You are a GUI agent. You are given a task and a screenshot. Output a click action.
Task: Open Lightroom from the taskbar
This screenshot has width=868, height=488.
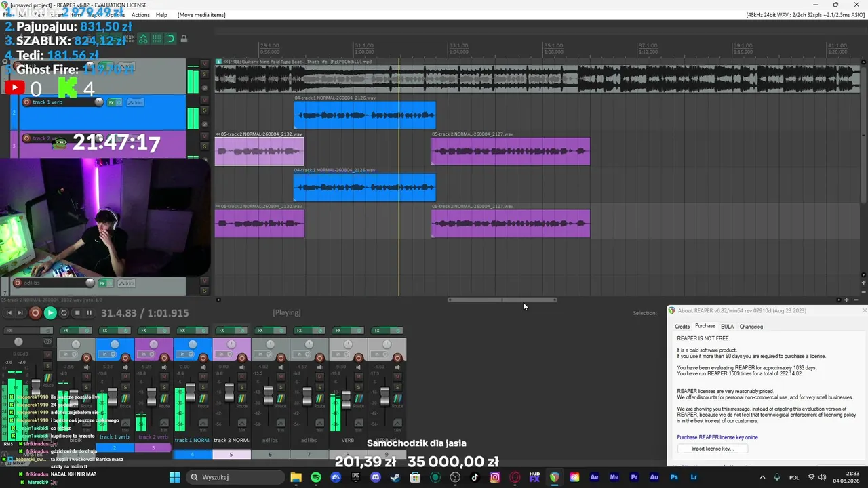click(694, 477)
